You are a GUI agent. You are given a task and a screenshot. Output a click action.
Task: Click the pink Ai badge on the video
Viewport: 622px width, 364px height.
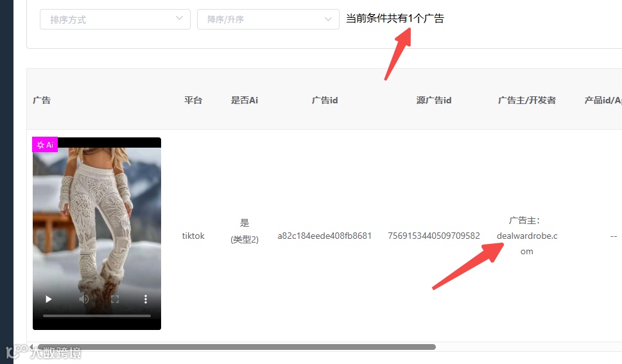45,145
